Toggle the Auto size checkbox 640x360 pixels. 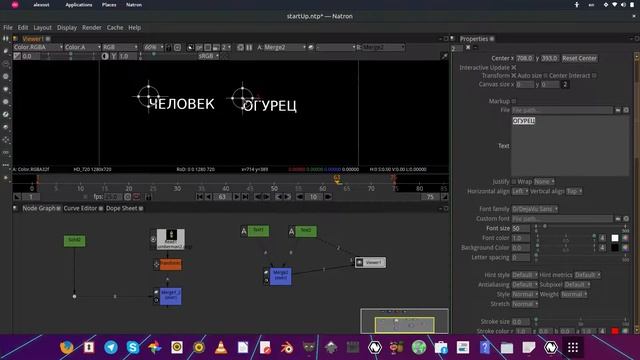point(545,76)
